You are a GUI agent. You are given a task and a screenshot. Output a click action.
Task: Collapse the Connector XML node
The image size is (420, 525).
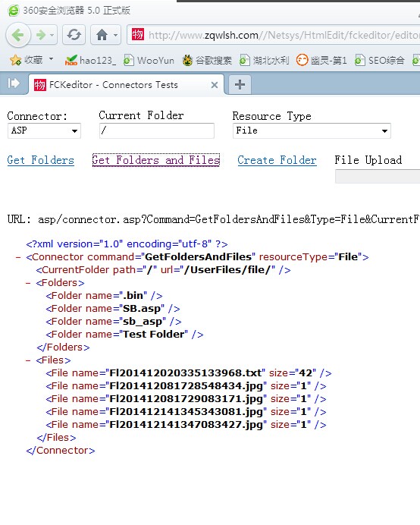pyautogui.click(x=18, y=257)
